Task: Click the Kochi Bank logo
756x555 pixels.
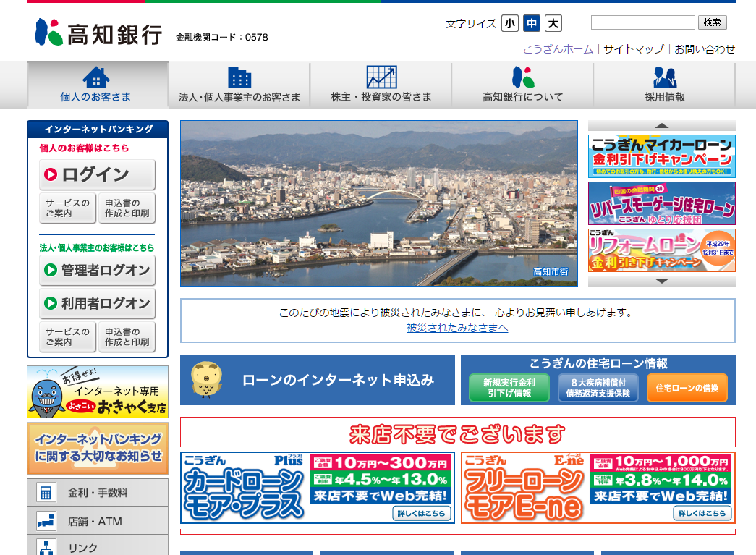Action: 98,33
